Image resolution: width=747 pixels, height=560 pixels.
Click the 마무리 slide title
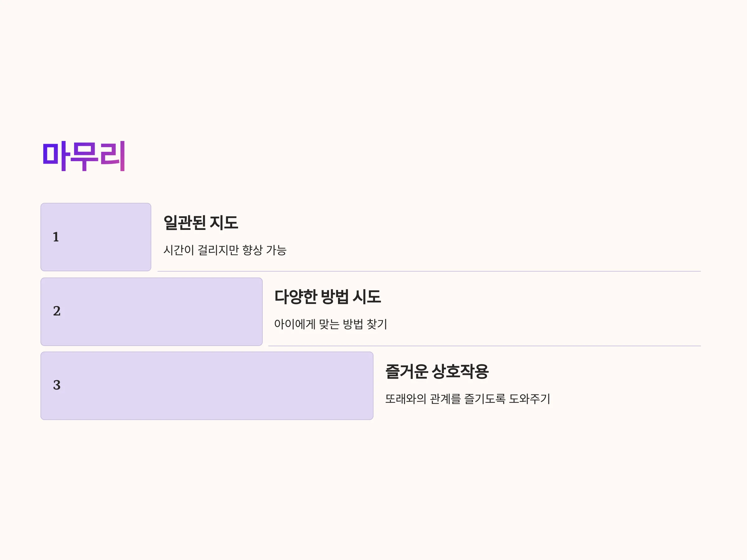84,156
